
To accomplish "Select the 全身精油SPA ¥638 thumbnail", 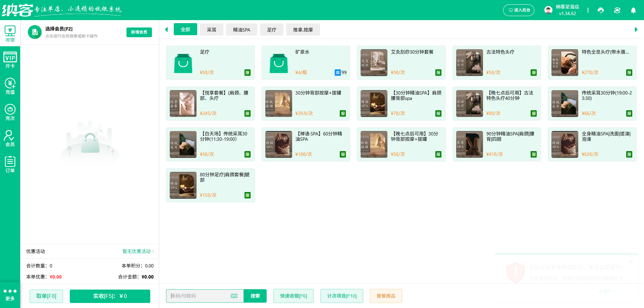I will pyautogui.click(x=565, y=144).
